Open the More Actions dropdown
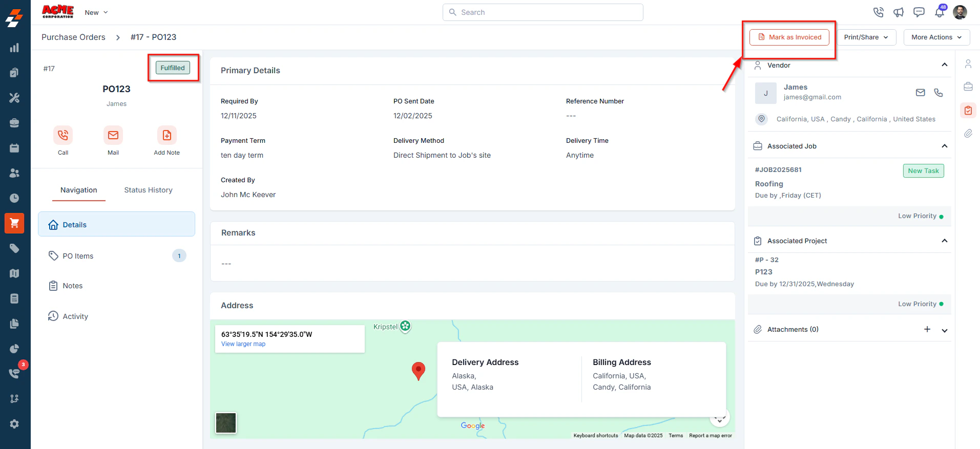980x449 pixels. pyautogui.click(x=936, y=37)
